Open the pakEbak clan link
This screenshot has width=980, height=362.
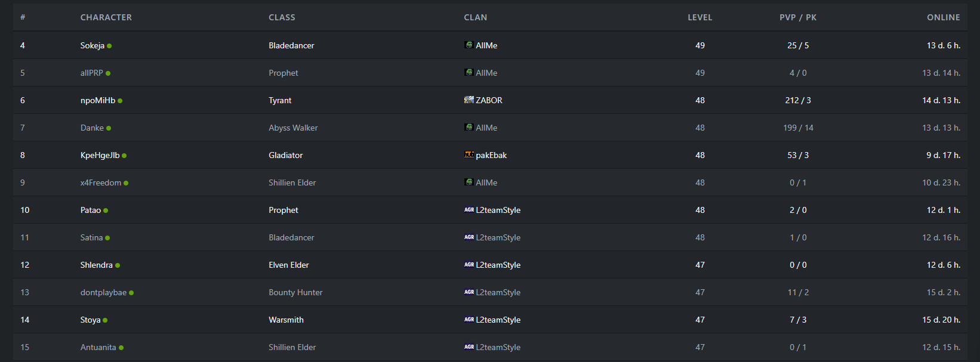(491, 155)
